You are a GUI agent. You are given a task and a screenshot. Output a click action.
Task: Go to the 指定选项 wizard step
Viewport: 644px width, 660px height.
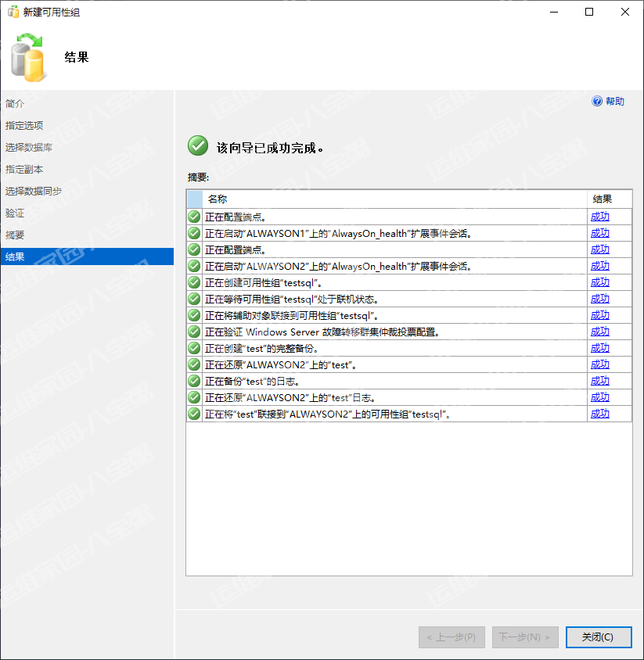tap(24, 125)
